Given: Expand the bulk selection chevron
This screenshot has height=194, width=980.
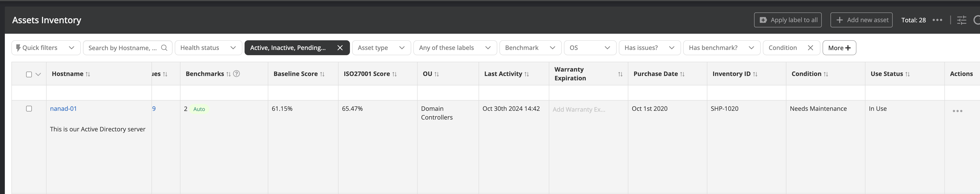Looking at the screenshot, I should click(x=38, y=74).
